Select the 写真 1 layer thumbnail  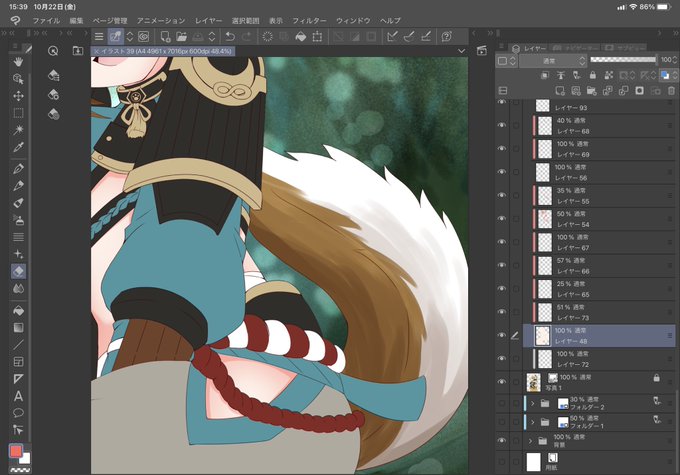(533, 383)
